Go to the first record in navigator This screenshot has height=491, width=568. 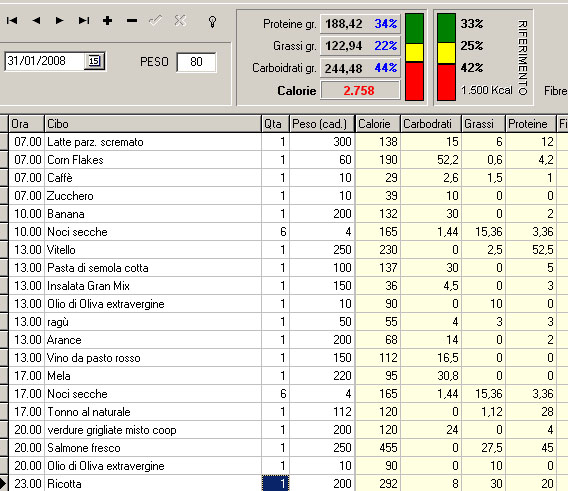pos(12,21)
